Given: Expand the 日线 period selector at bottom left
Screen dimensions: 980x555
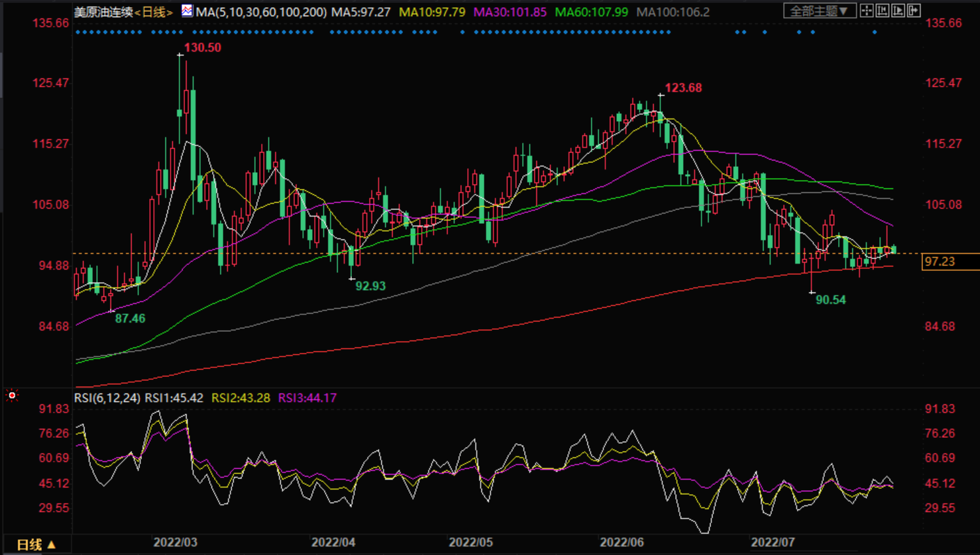Looking at the screenshot, I should 36,545.
